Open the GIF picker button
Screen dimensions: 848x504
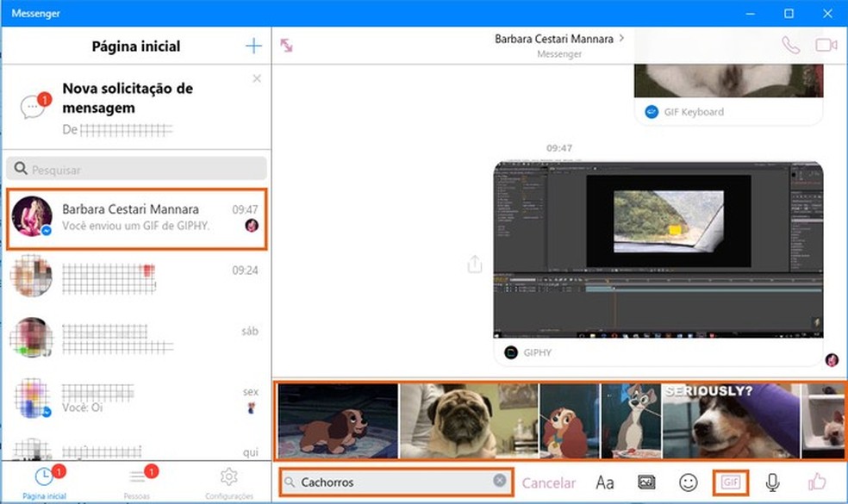tap(731, 482)
